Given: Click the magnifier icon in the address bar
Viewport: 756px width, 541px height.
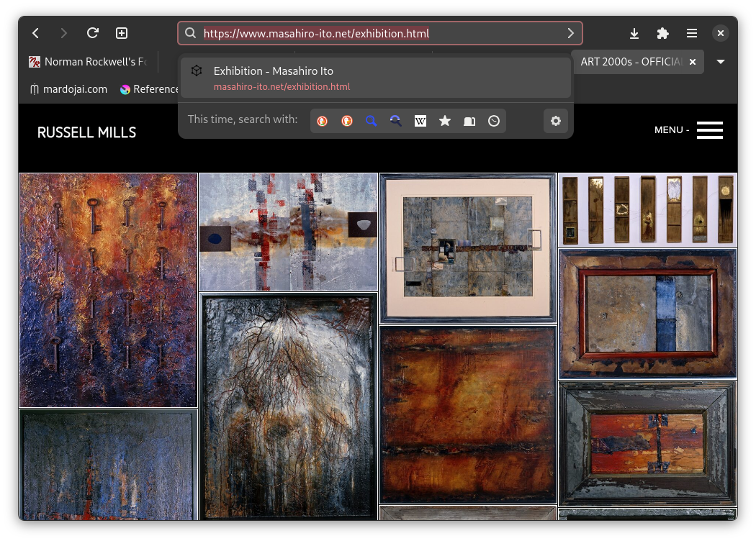Looking at the screenshot, I should 191,33.
